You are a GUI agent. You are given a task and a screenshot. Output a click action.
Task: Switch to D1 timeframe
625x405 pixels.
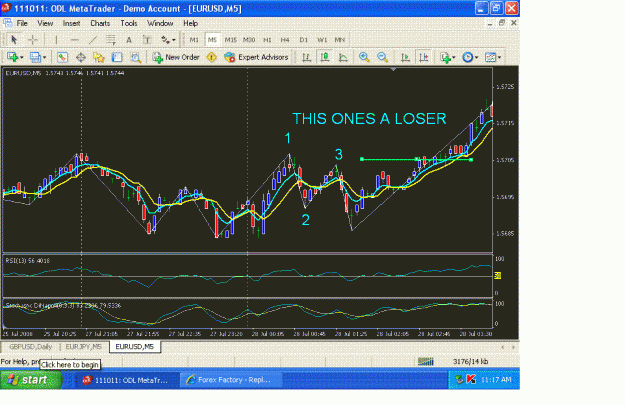304,40
